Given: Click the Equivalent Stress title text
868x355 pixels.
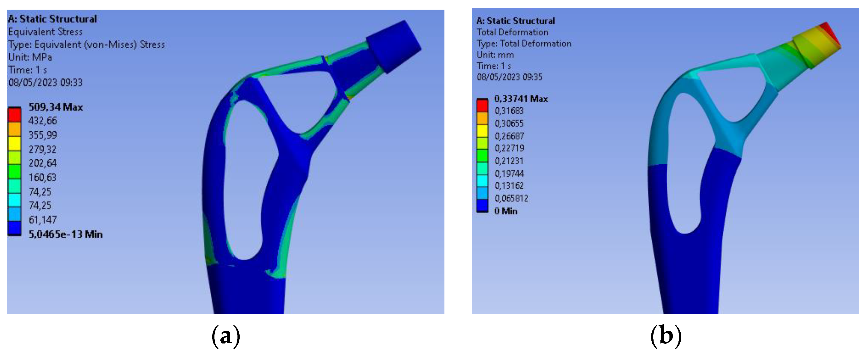Looking at the screenshot, I should [45, 32].
